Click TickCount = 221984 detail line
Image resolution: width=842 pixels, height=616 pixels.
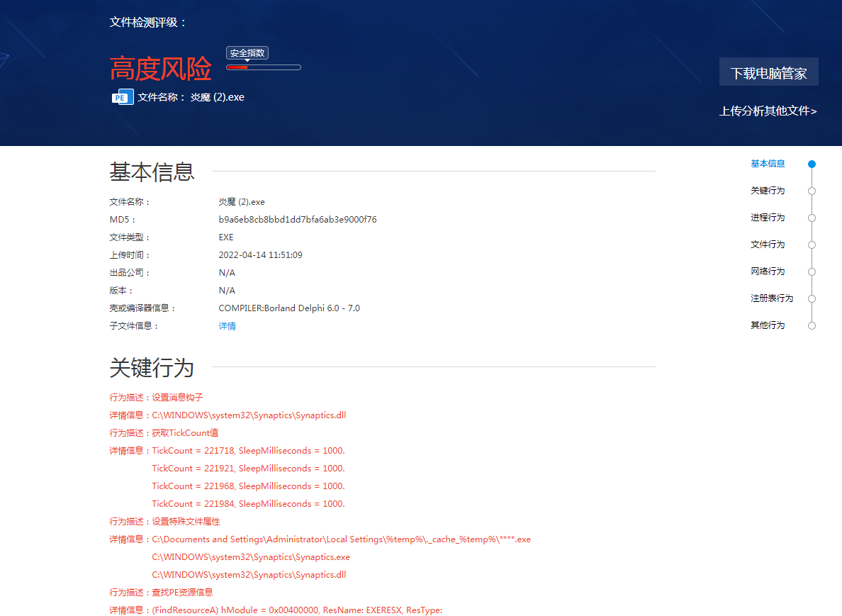click(248, 504)
